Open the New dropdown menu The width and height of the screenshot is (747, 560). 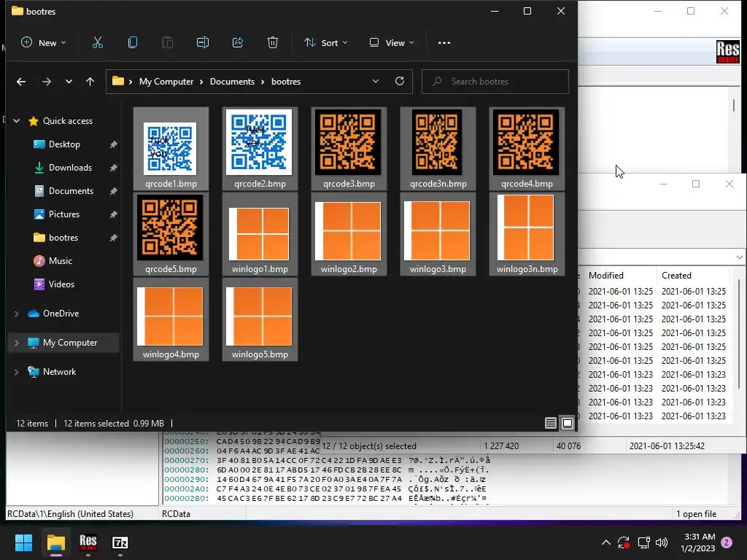pos(43,43)
